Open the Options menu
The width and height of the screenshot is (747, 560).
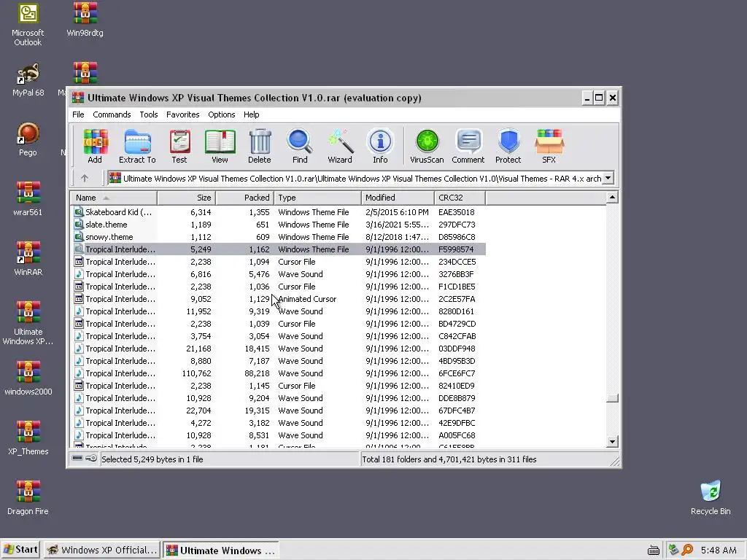[222, 114]
